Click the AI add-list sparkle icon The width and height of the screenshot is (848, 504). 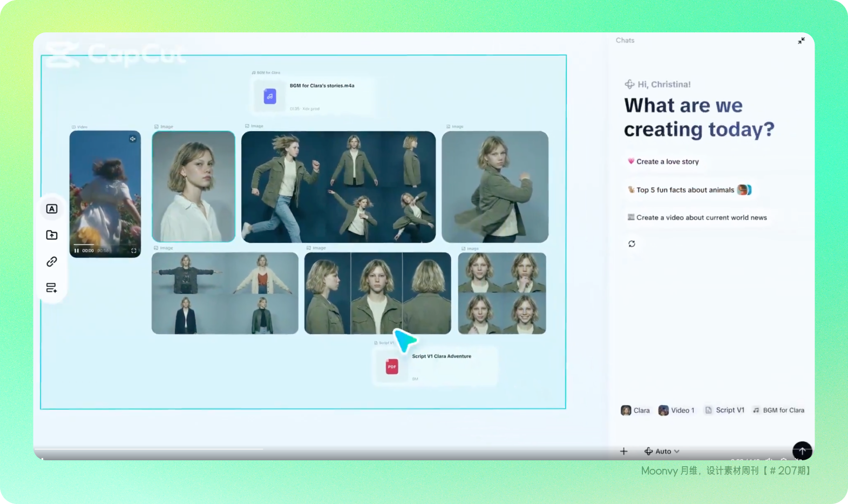pos(52,288)
